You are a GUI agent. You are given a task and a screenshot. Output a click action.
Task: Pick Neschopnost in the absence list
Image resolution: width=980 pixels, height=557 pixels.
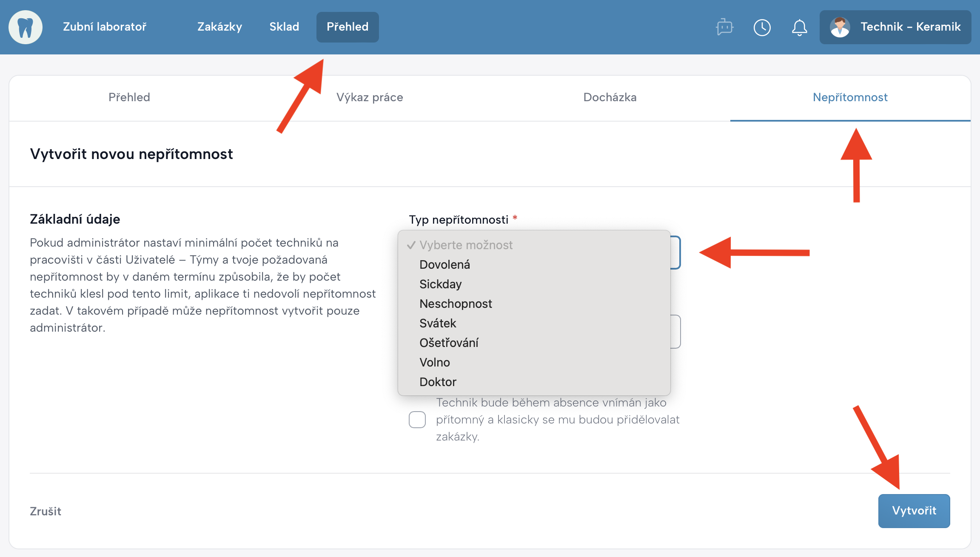tap(456, 304)
